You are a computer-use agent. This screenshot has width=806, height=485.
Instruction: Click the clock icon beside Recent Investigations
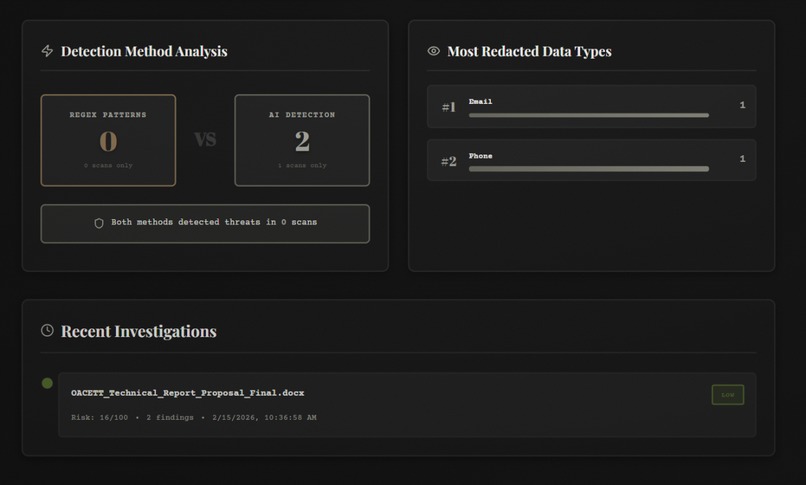[47, 330]
